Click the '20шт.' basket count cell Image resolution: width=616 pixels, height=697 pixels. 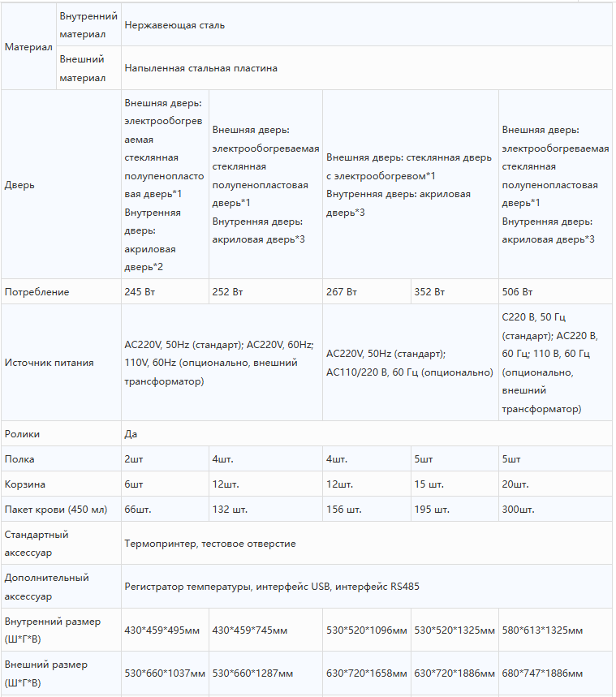pos(555,484)
